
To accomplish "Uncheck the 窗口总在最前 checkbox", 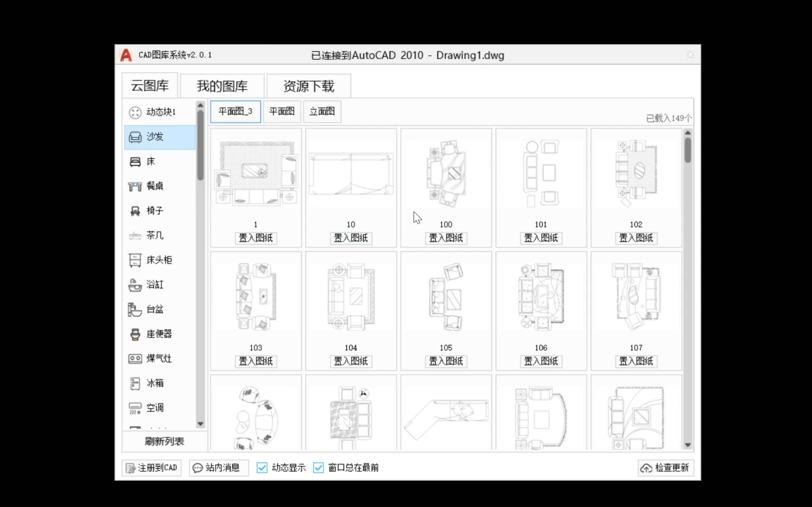I will (318, 468).
